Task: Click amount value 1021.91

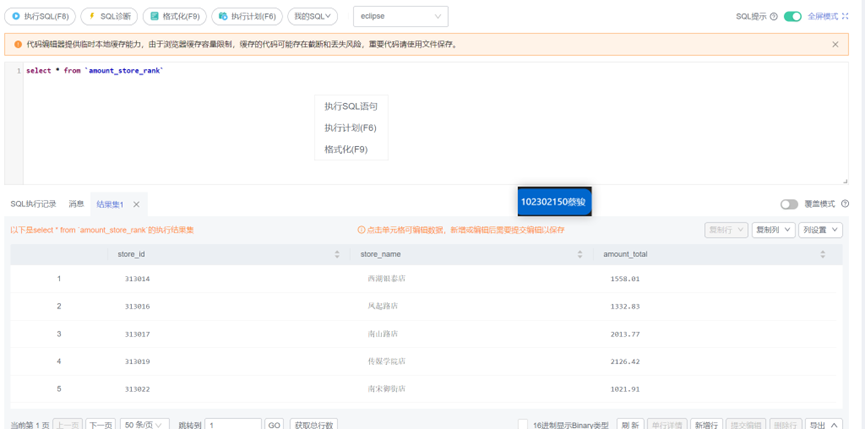Action: 625,389
